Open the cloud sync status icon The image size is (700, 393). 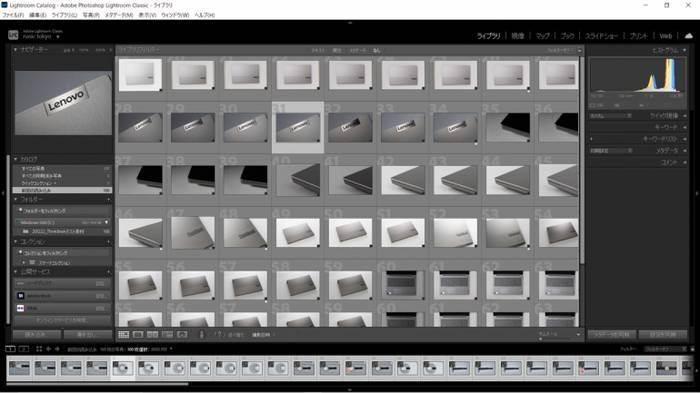click(689, 36)
